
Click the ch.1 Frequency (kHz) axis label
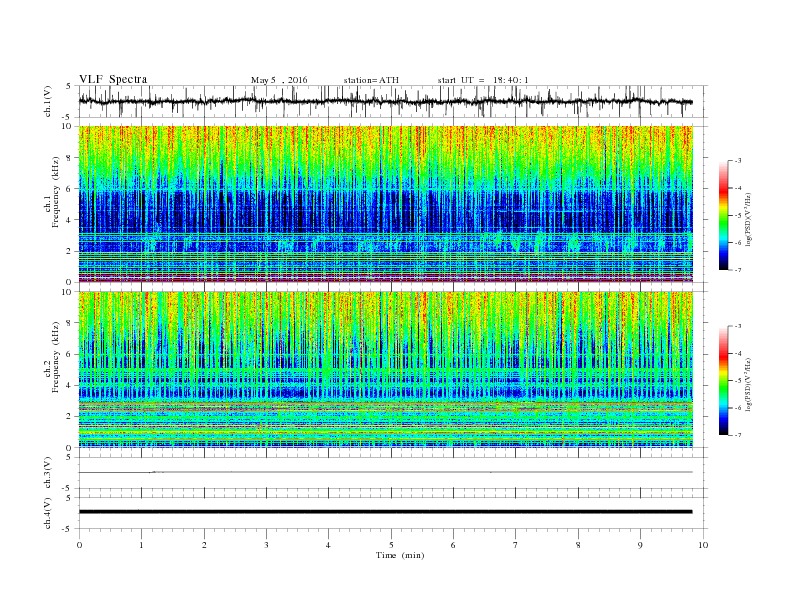tap(52, 205)
